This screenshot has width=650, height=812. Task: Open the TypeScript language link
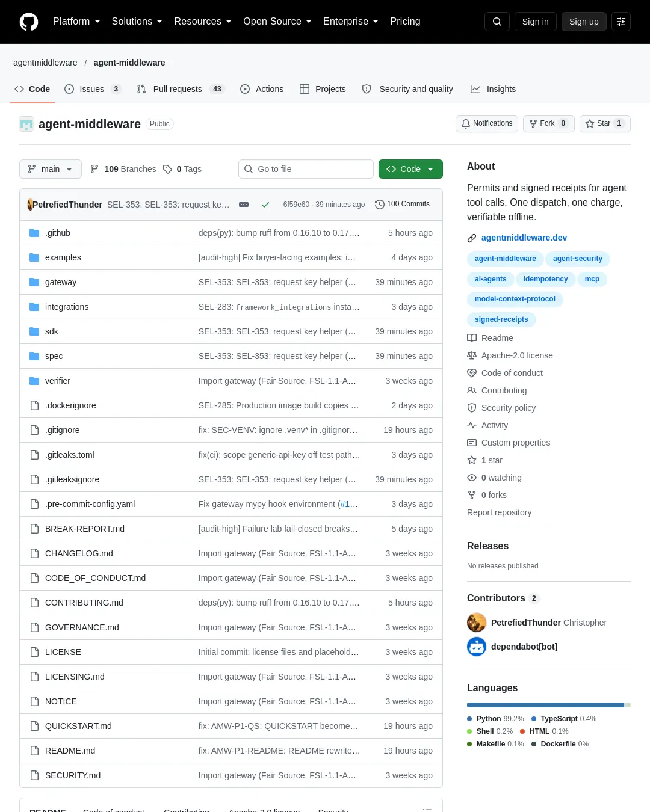(564, 719)
